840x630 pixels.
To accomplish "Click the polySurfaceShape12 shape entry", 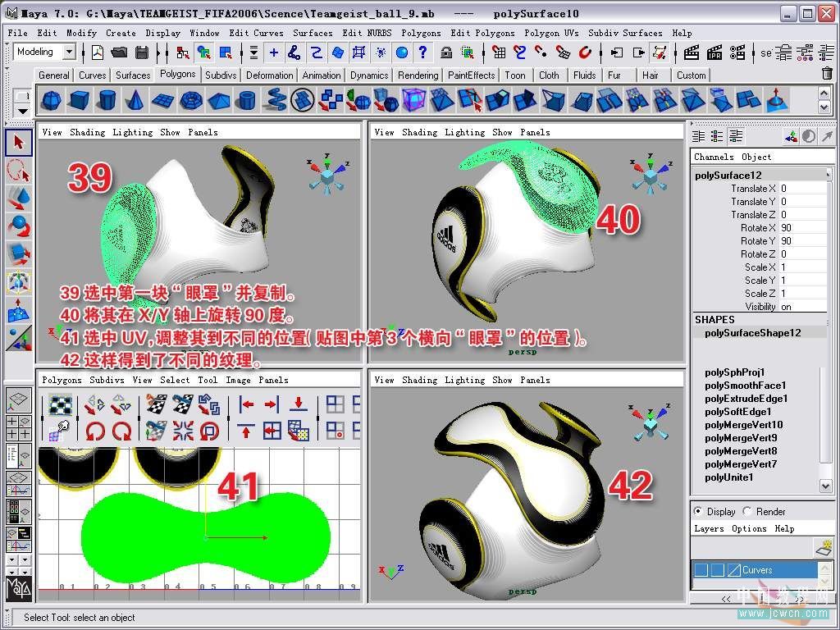I will click(753, 333).
